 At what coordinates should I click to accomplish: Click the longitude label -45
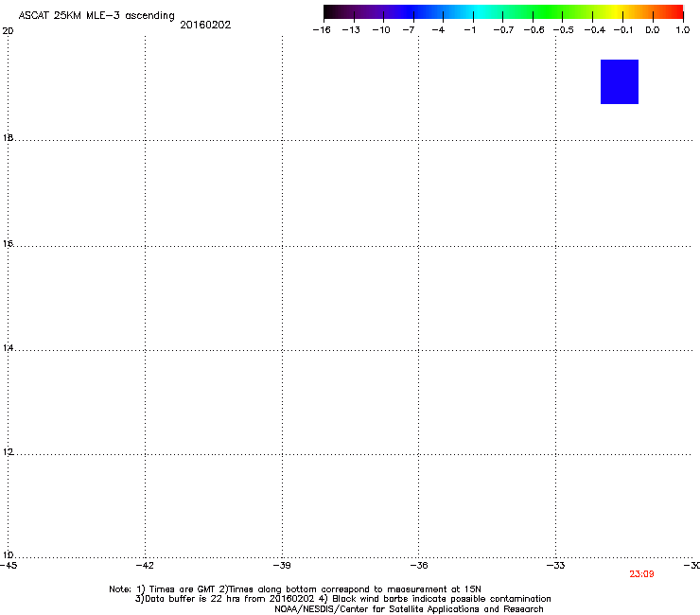click(9, 566)
